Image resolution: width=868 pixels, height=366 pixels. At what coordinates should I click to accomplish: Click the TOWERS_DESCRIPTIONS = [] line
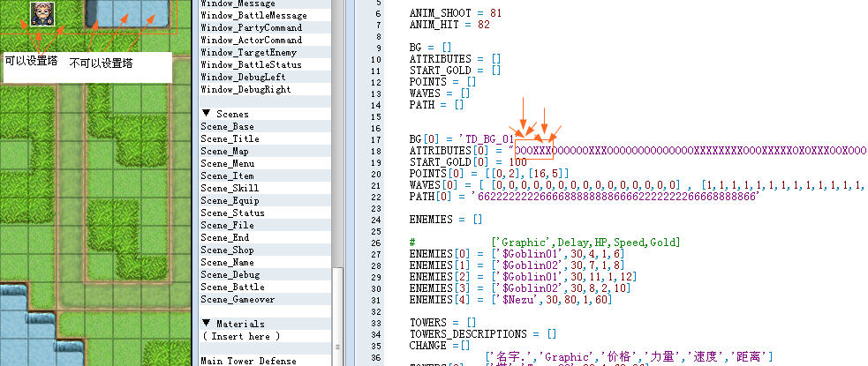click(483, 334)
